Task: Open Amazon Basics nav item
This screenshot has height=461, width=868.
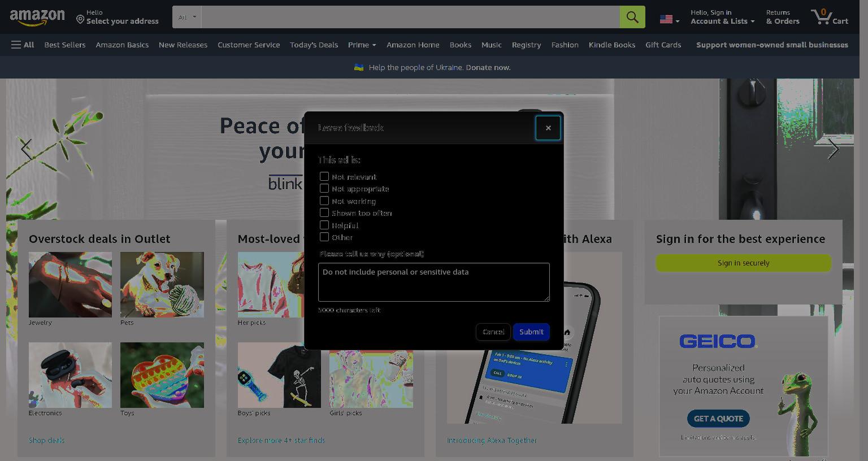Action: (122, 45)
